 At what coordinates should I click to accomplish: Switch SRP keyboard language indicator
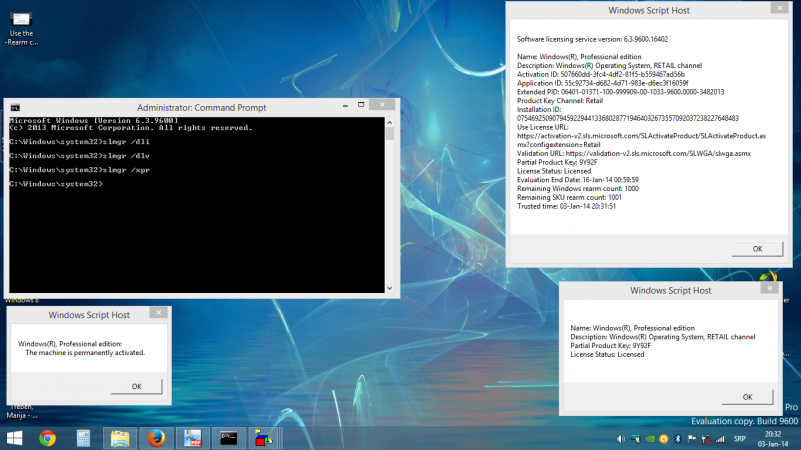coord(740,439)
